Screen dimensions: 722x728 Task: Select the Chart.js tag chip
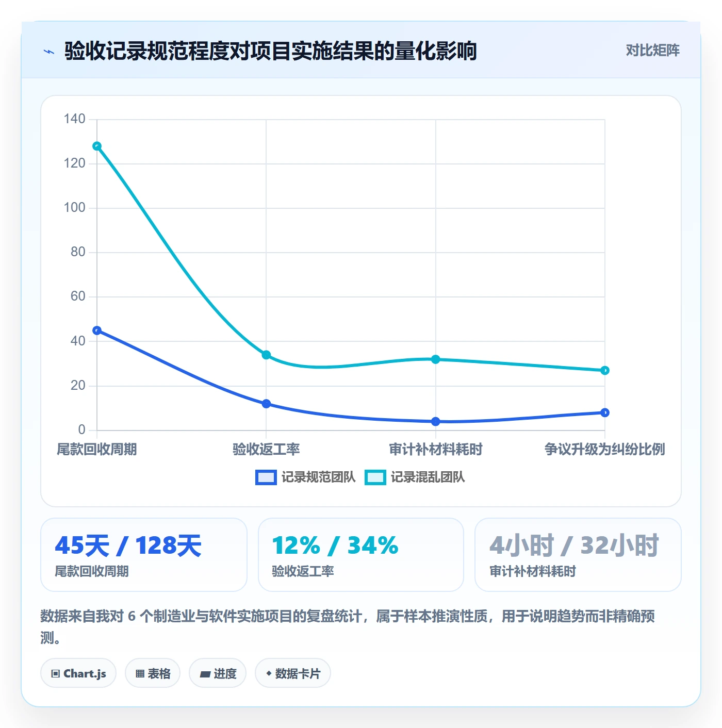[78, 673]
